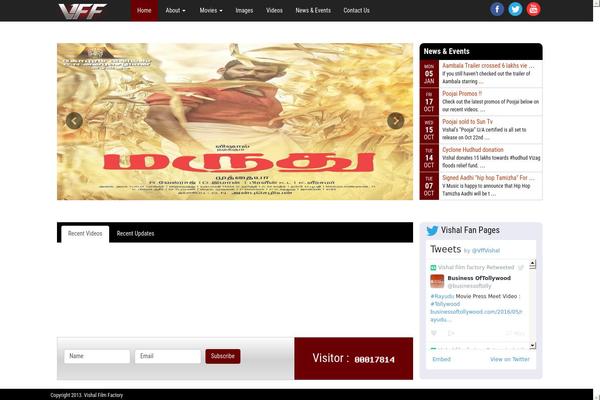Open the Videos page
Image resolution: width=600 pixels, height=400 pixels.
point(274,10)
